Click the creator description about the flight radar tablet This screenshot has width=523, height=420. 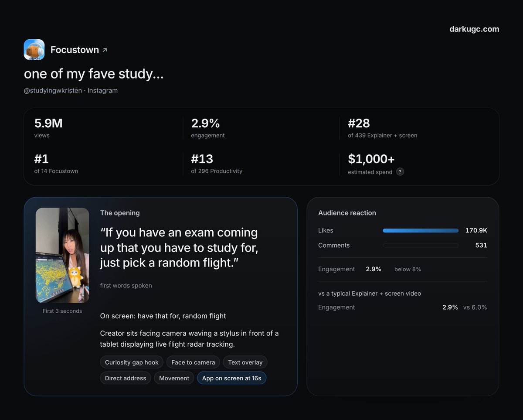tap(190, 339)
